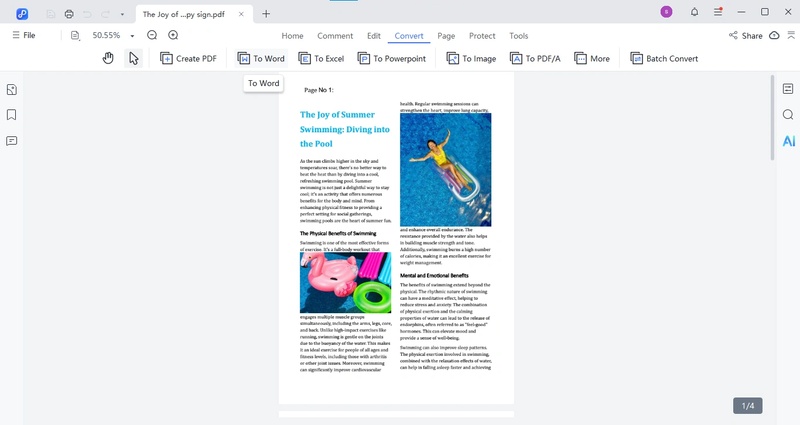Click the 'Page No 1:' text
This screenshot has width=800, height=425.
[x=318, y=90]
